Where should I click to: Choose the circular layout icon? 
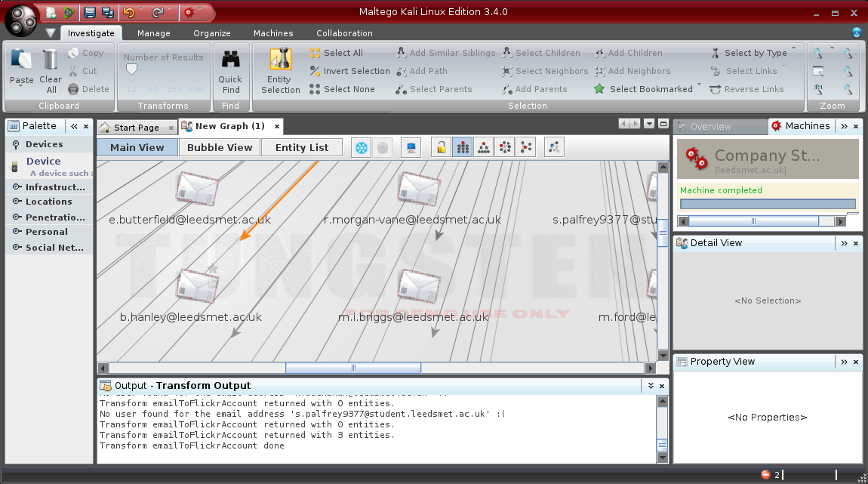[505, 148]
